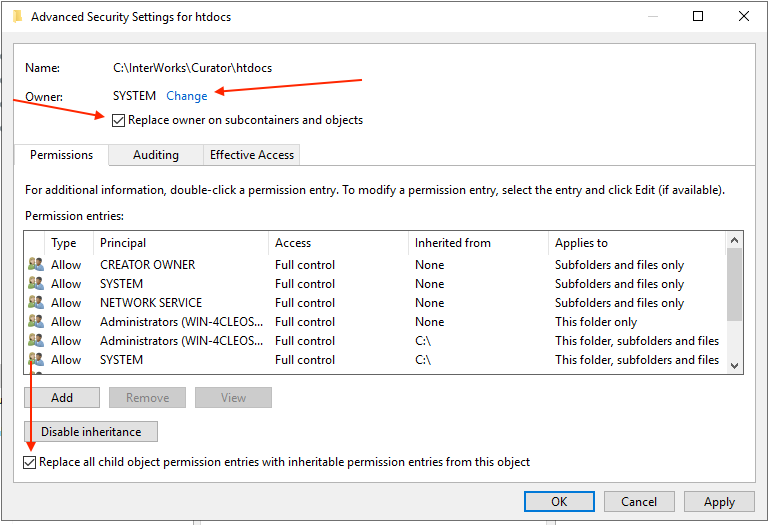Click the Apply button

click(719, 501)
